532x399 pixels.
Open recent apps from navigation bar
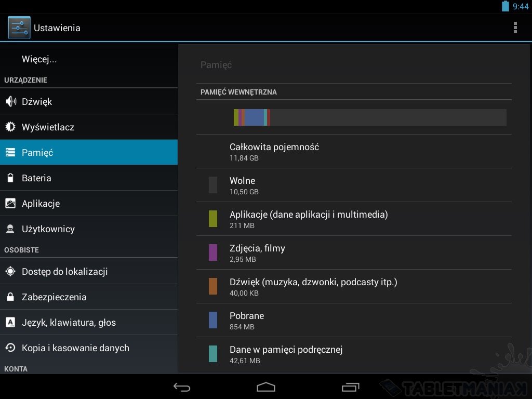pos(351,387)
